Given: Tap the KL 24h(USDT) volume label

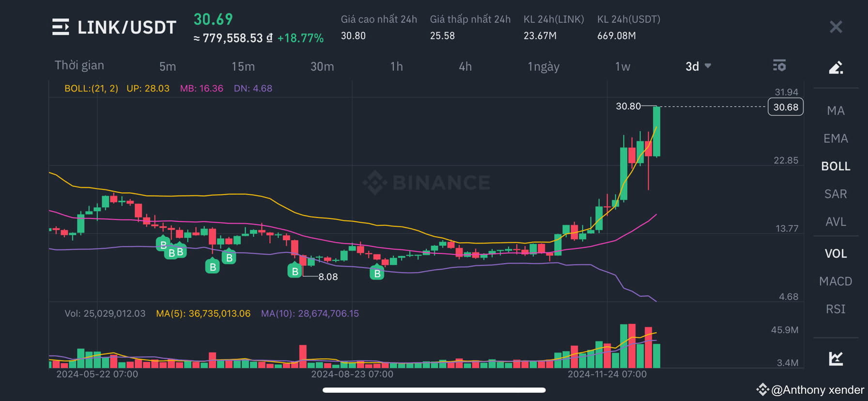Looking at the screenshot, I should click(629, 19).
